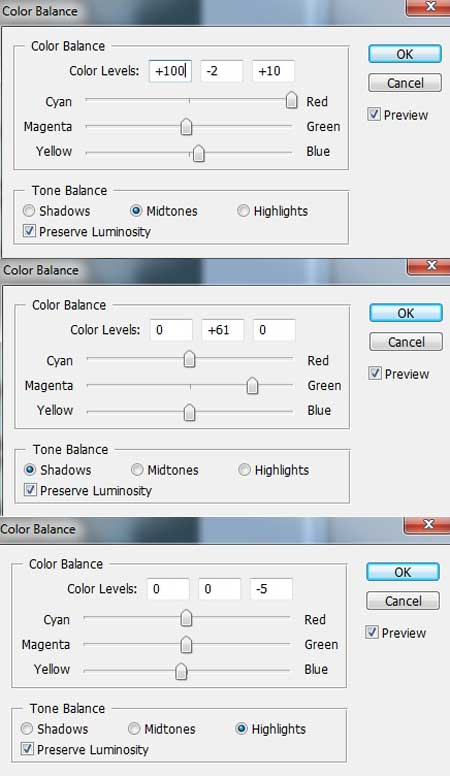The height and width of the screenshot is (777, 450).
Task: Click OK in the middle Color Balance dialog
Action: click(405, 313)
